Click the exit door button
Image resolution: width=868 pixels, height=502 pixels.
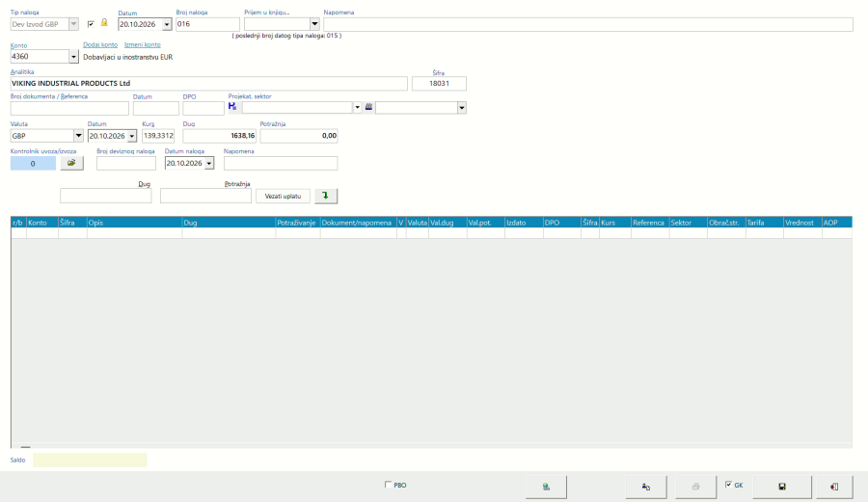(833, 487)
